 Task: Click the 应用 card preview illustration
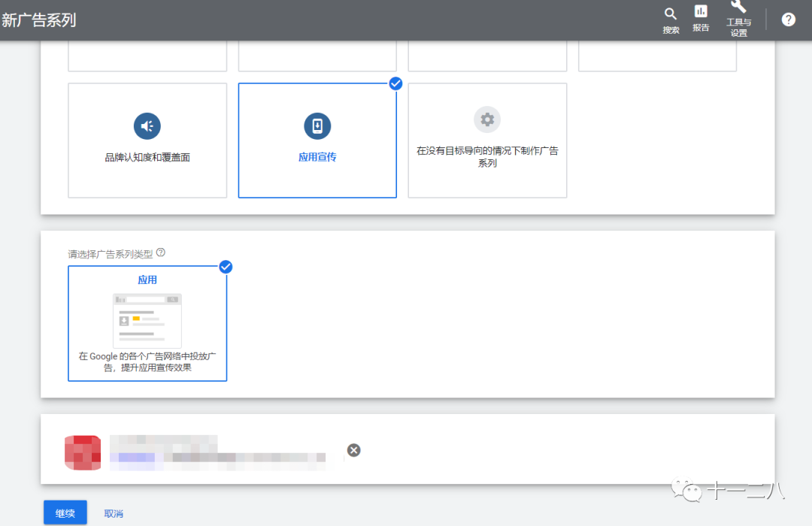coord(147,319)
